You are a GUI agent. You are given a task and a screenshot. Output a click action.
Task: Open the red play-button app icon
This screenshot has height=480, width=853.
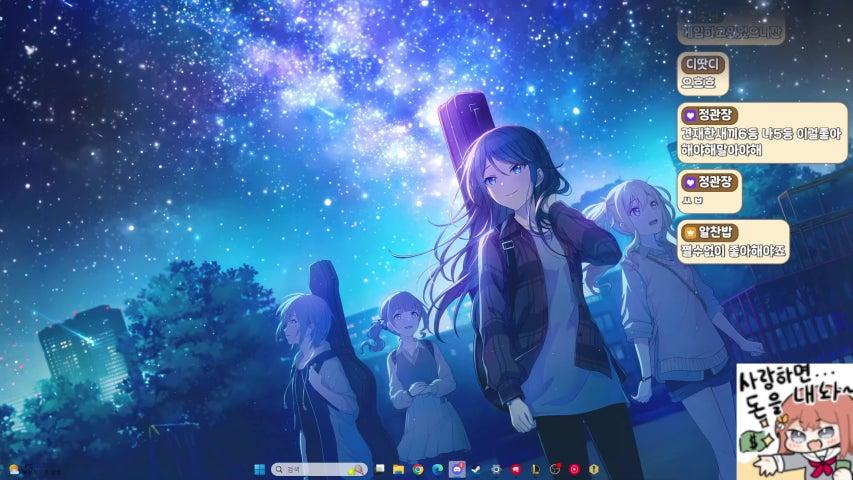574,469
